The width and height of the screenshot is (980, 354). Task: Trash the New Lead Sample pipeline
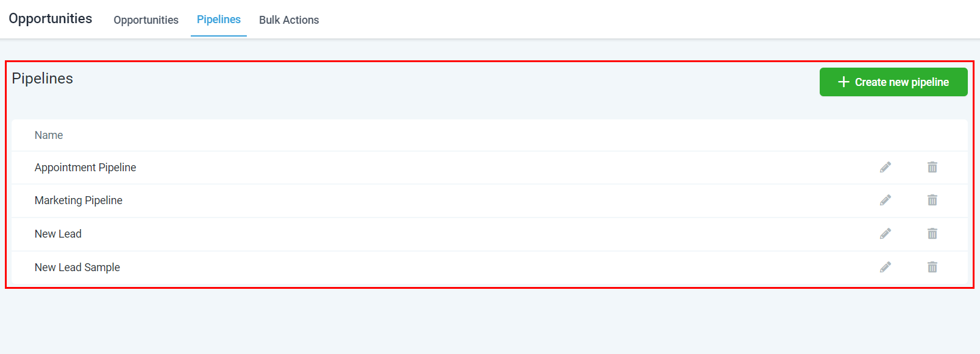click(932, 267)
